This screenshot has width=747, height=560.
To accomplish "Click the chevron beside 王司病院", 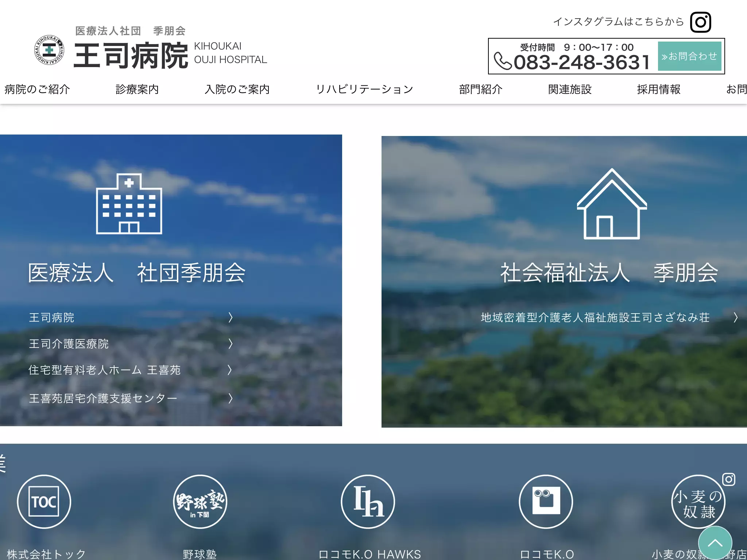I will (231, 318).
